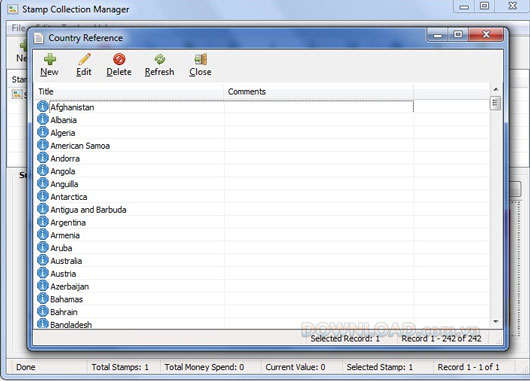Click scrollbar down arrow in country list
Viewport: 530px width, 381px height.
[496, 322]
